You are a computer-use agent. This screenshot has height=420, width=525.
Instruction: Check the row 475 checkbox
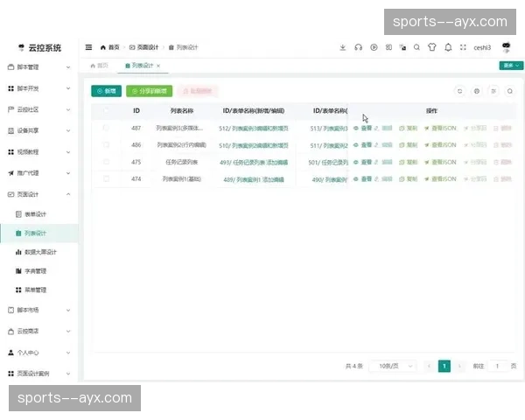[106, 162]
